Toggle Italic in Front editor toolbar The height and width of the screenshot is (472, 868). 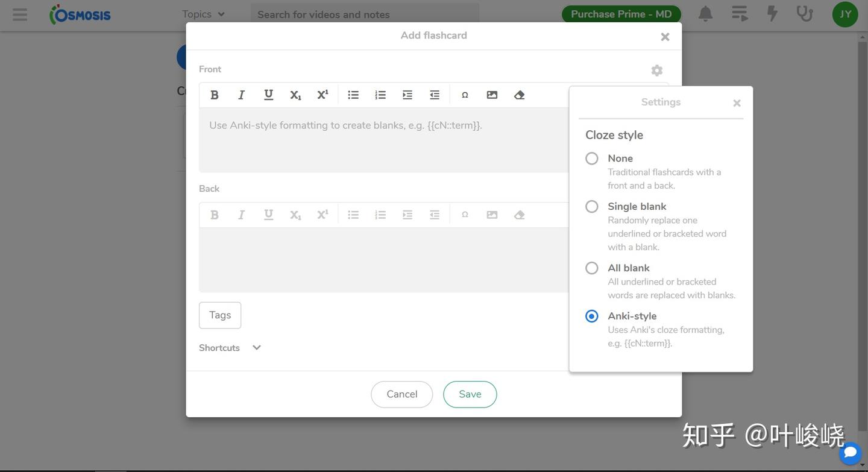241,95
